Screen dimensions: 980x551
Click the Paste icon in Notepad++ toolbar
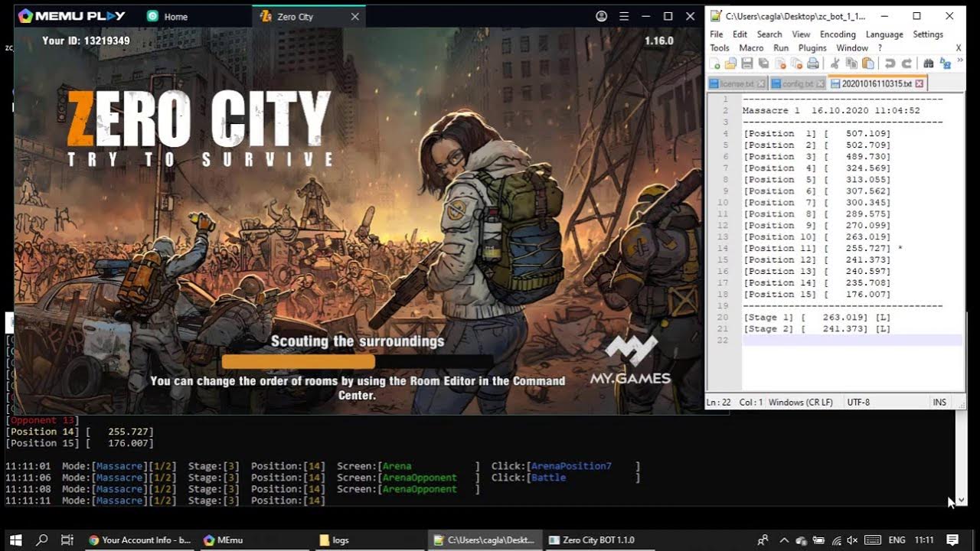click(x=867, y=64)
